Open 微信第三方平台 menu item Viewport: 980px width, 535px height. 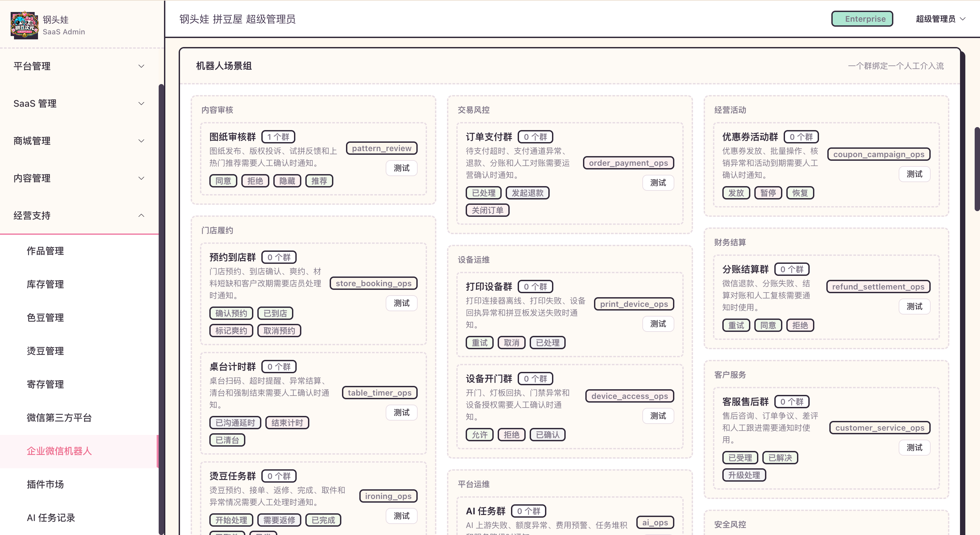[79, 418]
